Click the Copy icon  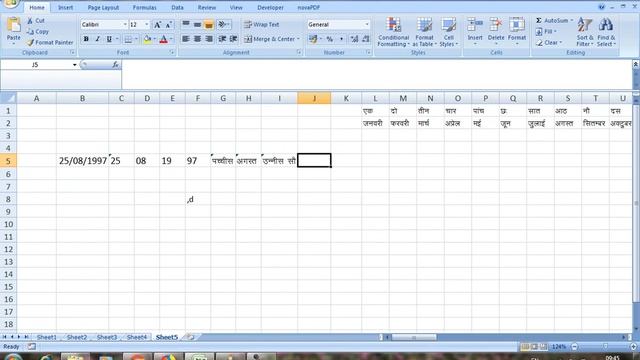click(x=30, y=31)
